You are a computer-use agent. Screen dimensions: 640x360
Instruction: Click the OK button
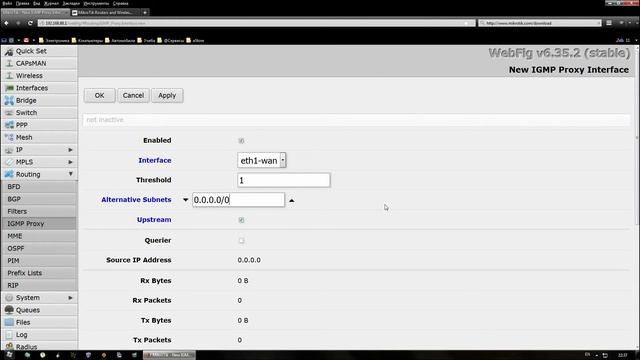(x=100, y=96)
